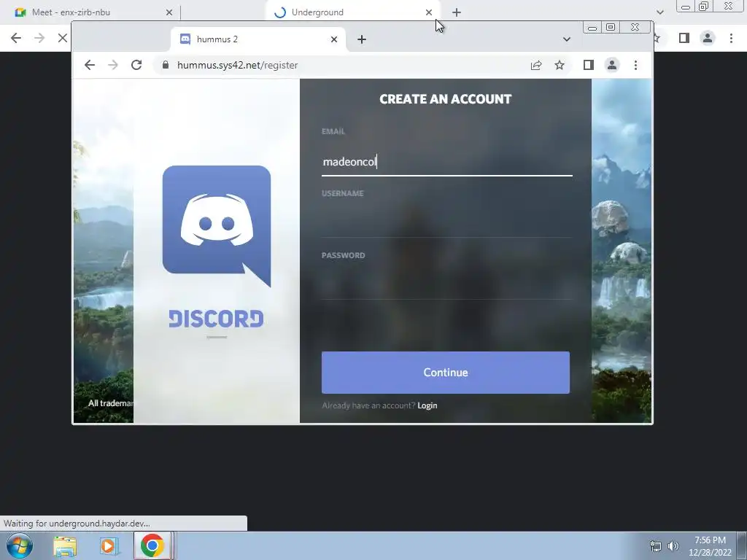The height and width of the screenshot is (560, 747).
Task: Click the Continue button
Action: (x=446, y=373)
